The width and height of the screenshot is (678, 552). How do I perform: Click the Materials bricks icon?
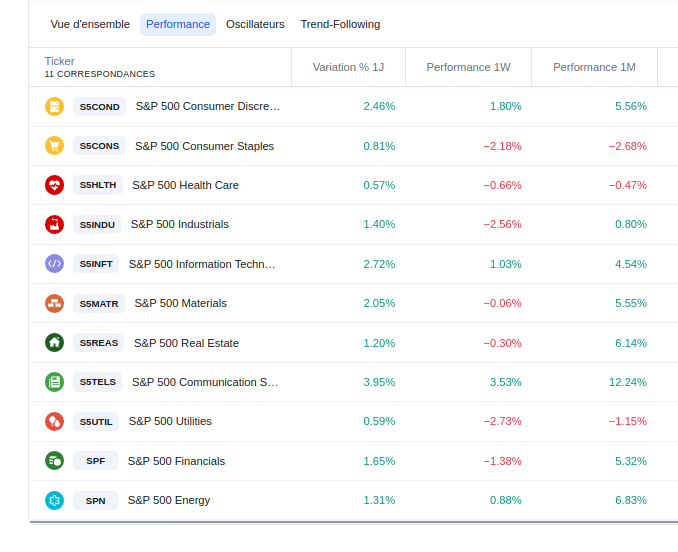point(54,303)
